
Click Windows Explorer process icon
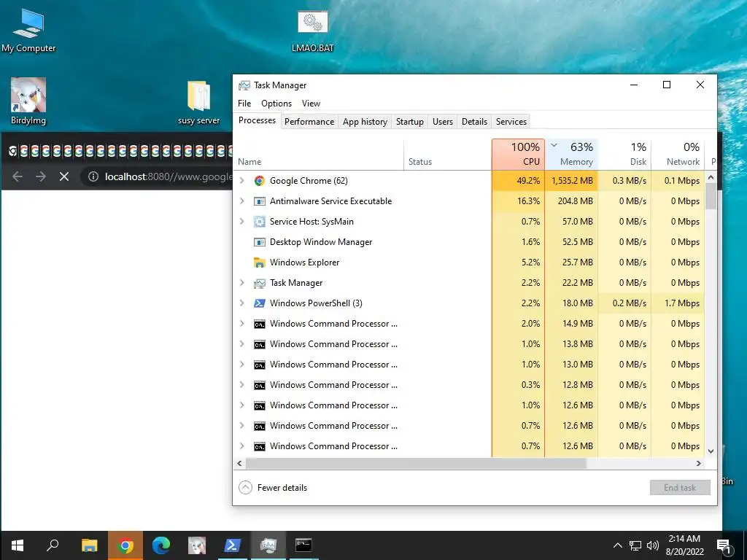[259, 262]
